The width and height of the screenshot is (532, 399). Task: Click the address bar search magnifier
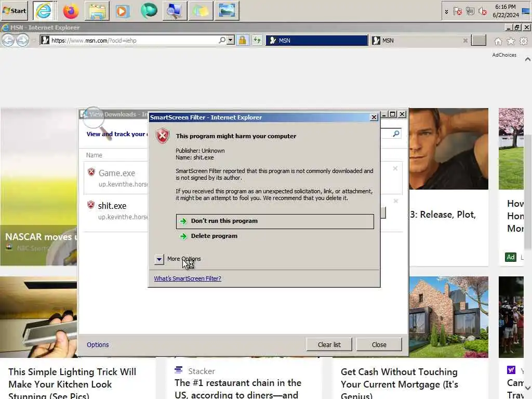[x=222, y=41]
